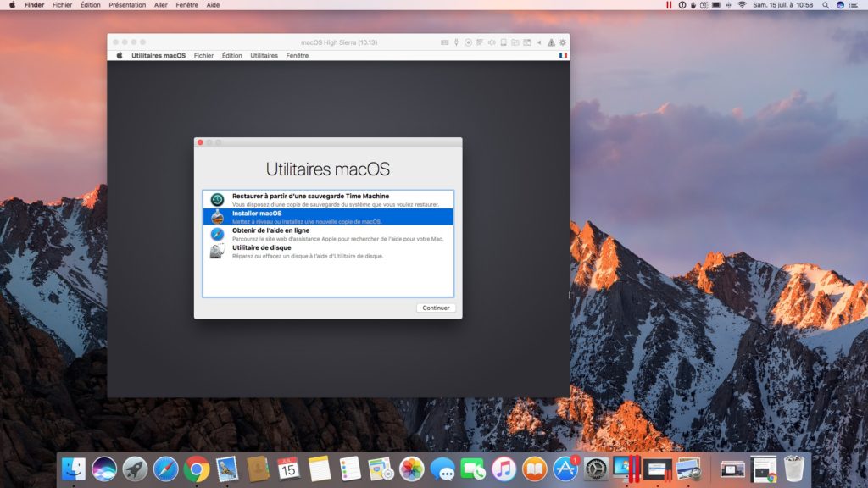Open Messages from the Dock
Image resolution: width=868 pixels, height=488 pixels.
pos(442,469)
